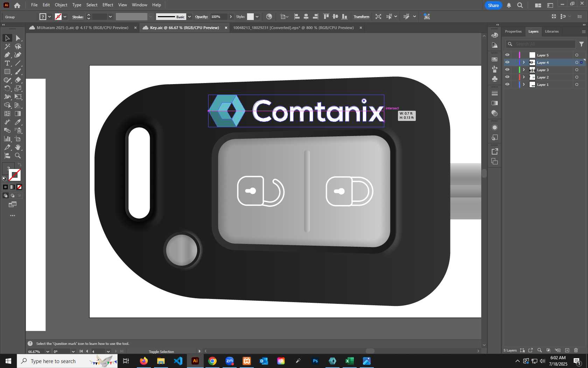Click Horizontal Align Left icon
Image resolution: width=588 pixels, height=368 pixels.
point(297,16)
